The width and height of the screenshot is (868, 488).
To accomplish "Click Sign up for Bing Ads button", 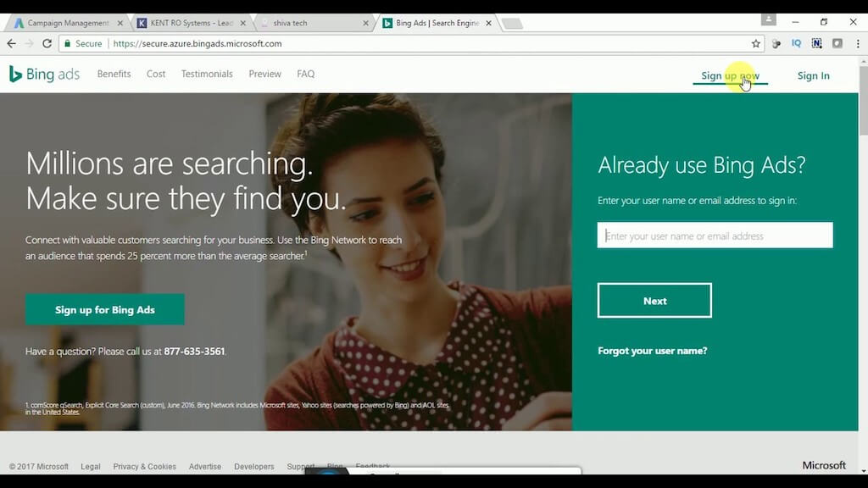I will click(x=104, y=310).
